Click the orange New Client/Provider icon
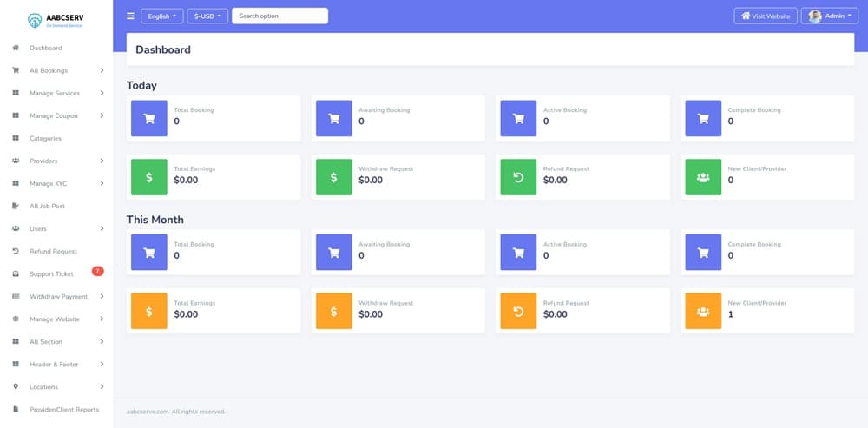Image resolution: width=868 pixels, height=428 pixels. point(703,311)
